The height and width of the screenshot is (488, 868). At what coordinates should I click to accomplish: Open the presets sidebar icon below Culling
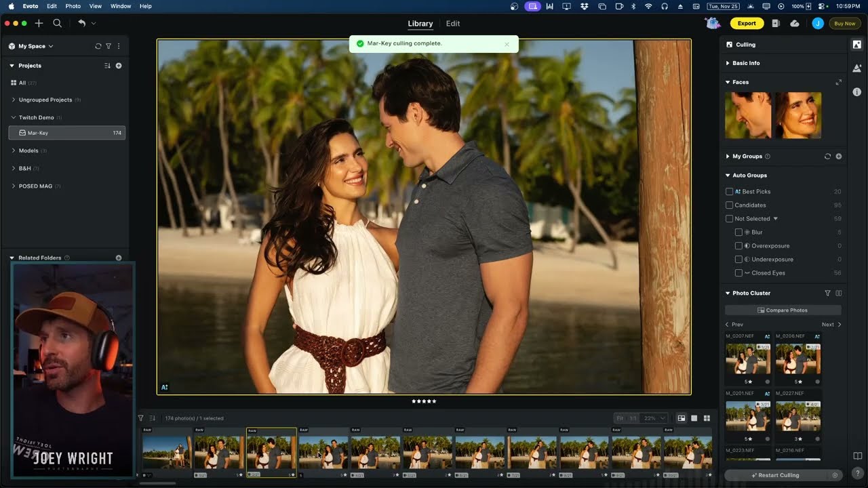click(857, 68)
